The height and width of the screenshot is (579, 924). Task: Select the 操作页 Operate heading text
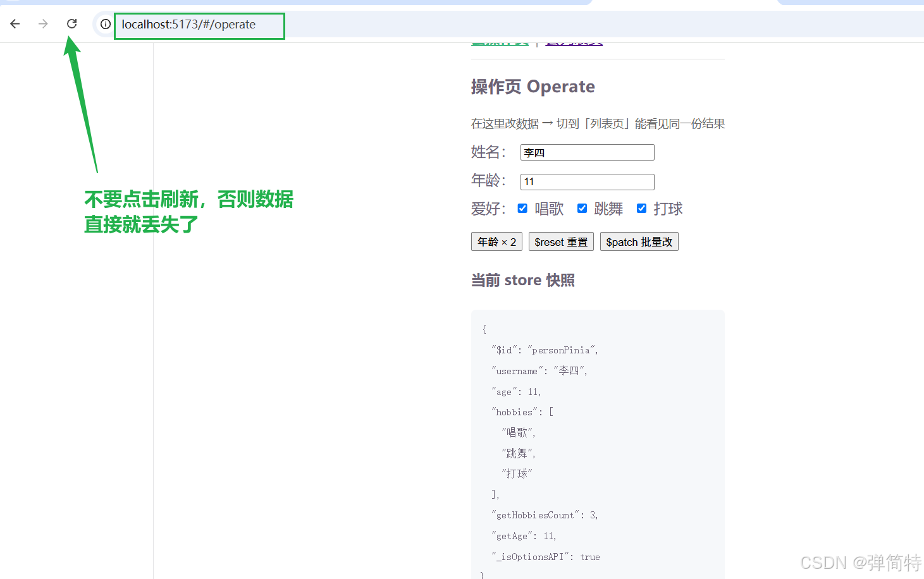533,87
